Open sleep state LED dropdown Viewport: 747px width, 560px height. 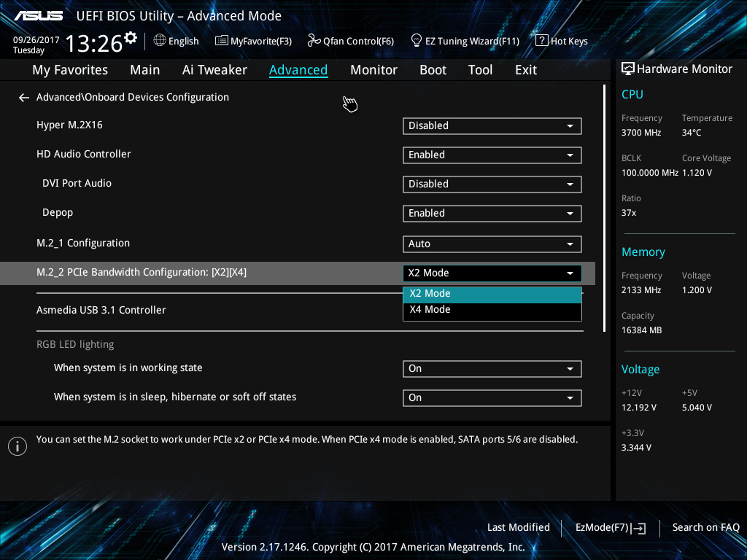point(492,398)
